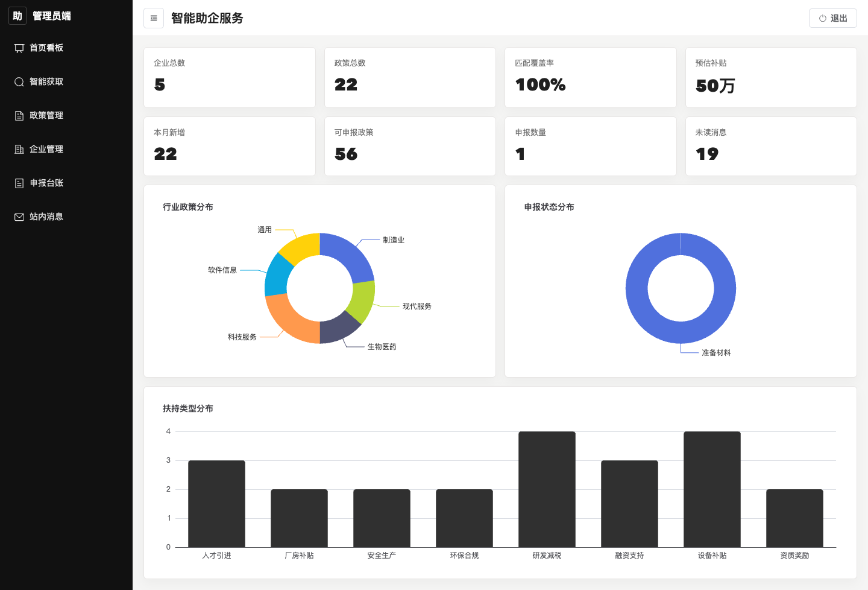Click the 智能助企服务 page title
Image resolution: width=868 pixels, height=590 pixels.
coord(207,18)
